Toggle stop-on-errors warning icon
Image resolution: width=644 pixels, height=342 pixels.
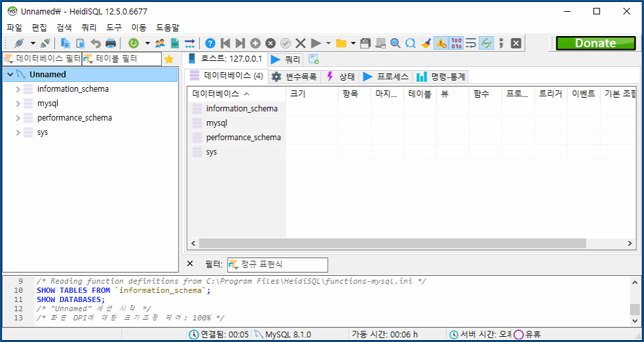click(441, 43)
